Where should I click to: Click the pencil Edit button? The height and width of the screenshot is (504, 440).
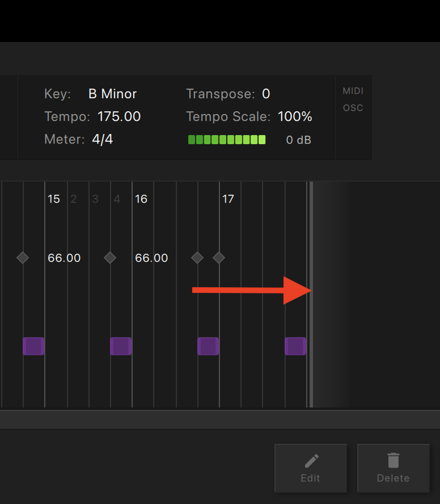[x=311, y=468]
